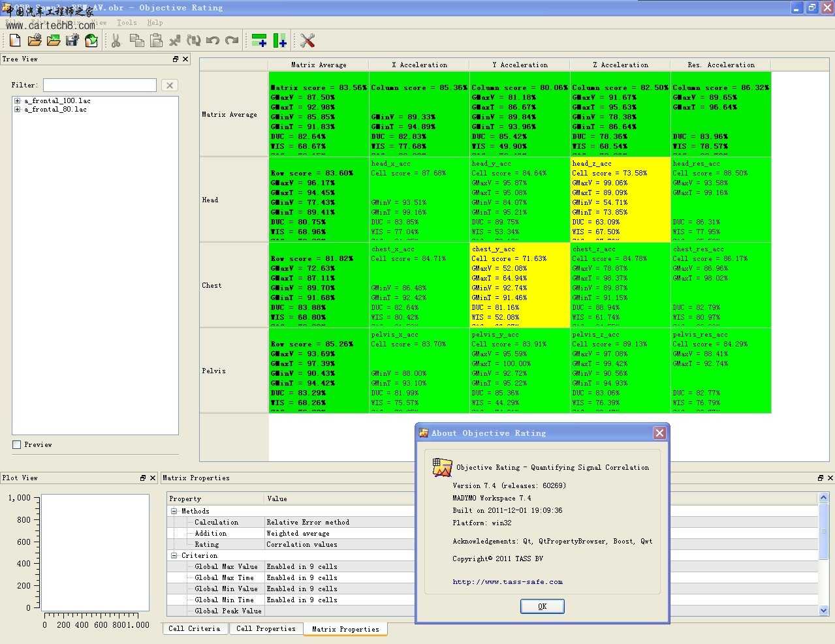Float the Tree View panel
835x644 pixels.
(x=176, y=59)
